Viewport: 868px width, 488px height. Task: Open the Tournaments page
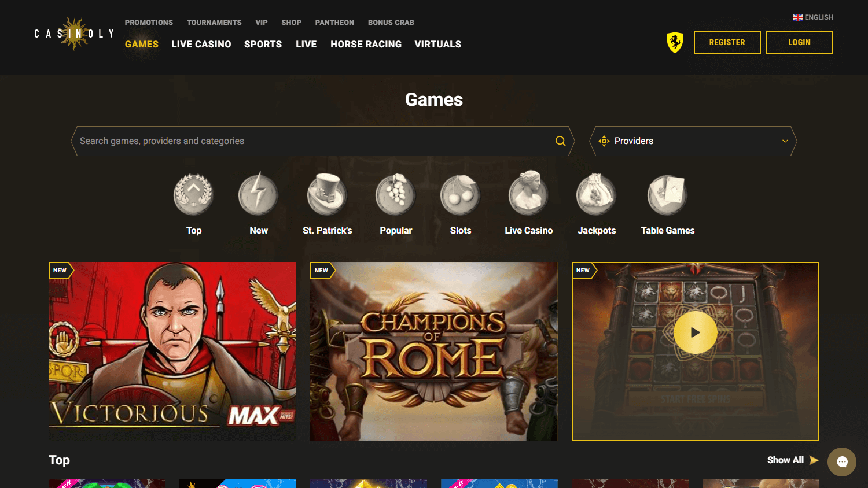click(x=214, y=23)
